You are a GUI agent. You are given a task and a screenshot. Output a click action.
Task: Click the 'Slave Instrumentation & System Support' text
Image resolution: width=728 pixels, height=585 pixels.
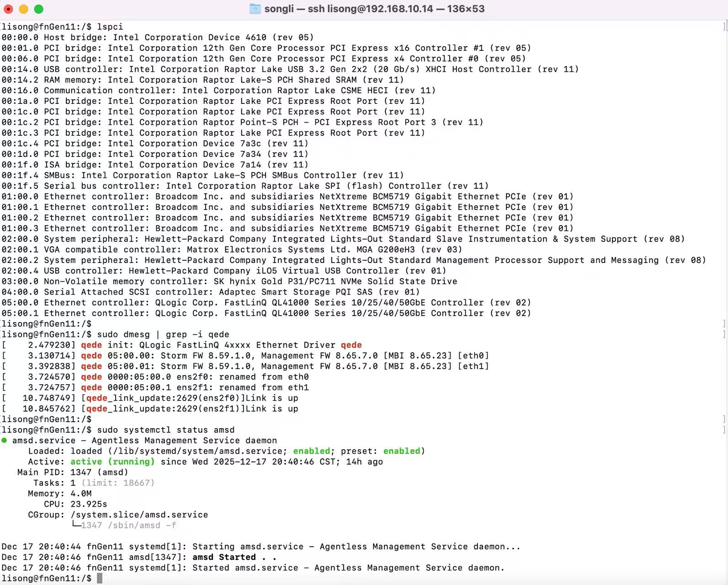pos(537,239)
